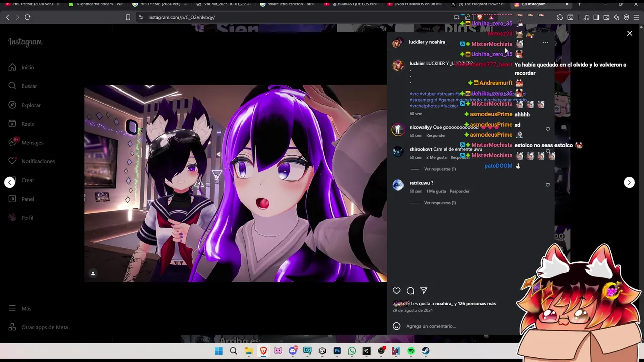The width and height of the screenshot is (644, 362).
Task: Open the browser hamburger menu
Action: 636,17
